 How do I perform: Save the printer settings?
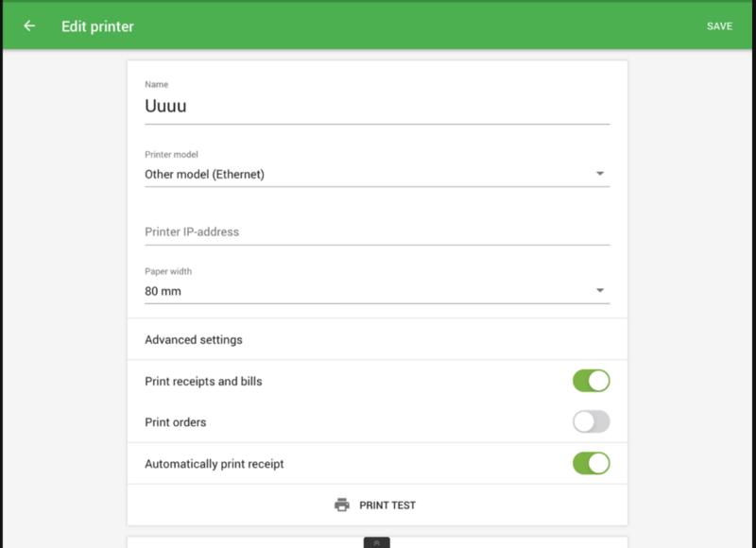point(719,26)
